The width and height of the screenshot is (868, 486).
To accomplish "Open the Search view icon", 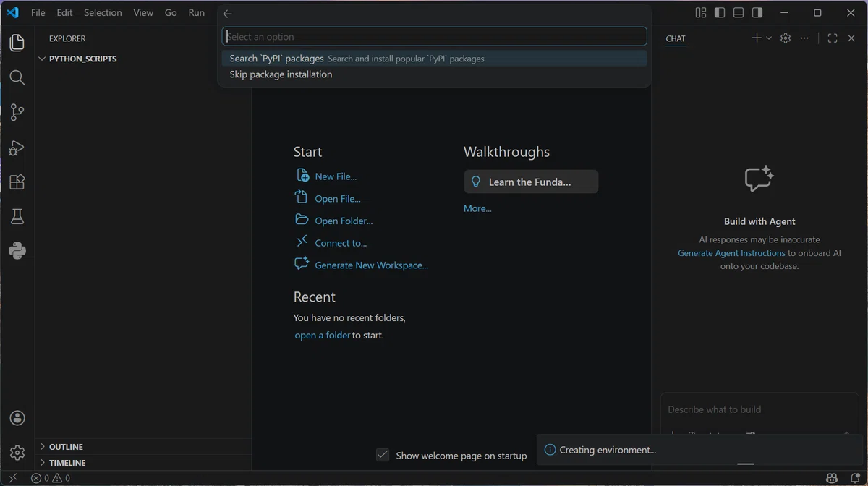I will (x=17, y=77).
